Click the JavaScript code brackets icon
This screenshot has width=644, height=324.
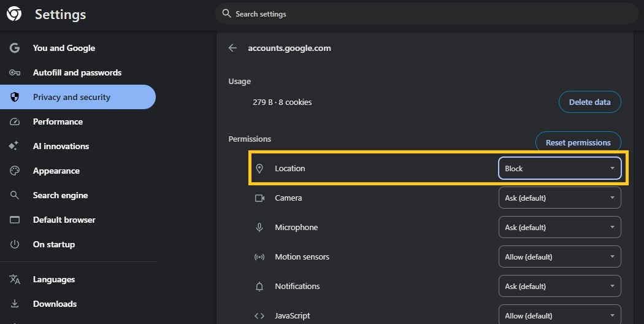(259, 316)
